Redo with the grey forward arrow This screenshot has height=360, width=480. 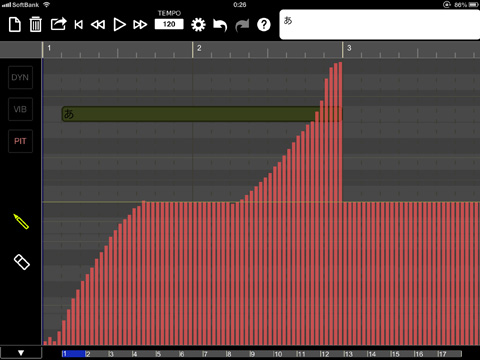[x=242, y=25]
